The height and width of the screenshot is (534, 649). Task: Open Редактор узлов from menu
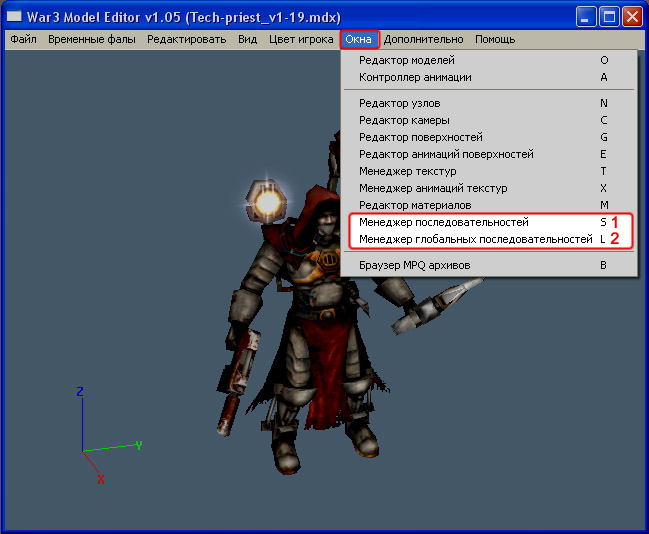coord(489,103)
